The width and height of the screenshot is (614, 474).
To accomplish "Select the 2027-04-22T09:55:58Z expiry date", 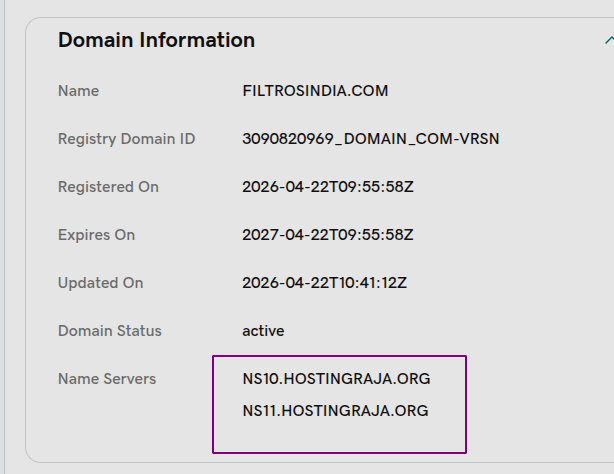I will tap(328, 235).
